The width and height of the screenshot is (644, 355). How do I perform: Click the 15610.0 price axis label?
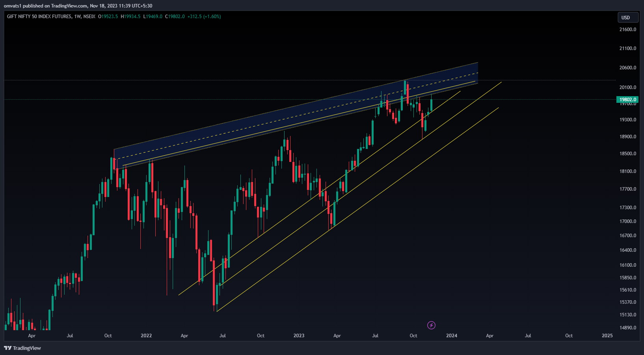click(628, 290)
